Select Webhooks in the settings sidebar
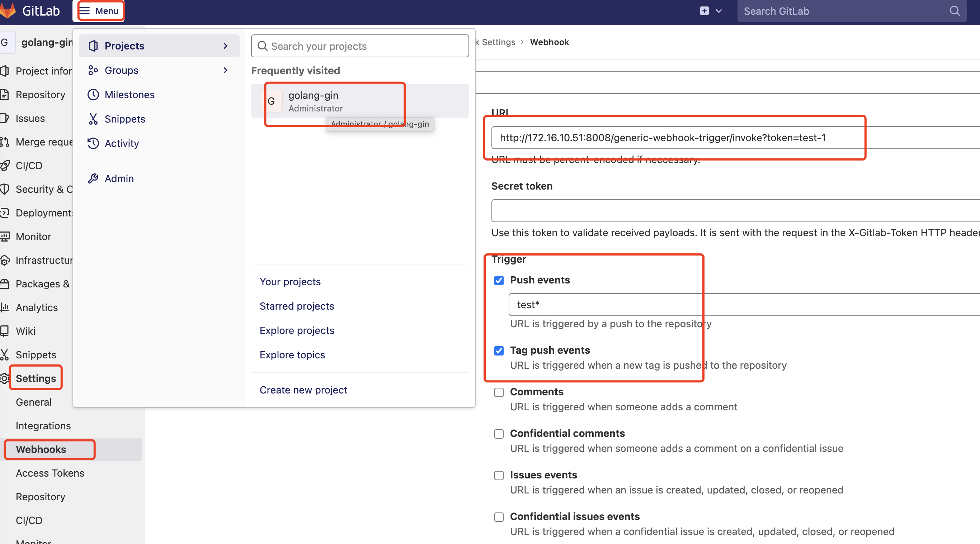 pos(41,449)
